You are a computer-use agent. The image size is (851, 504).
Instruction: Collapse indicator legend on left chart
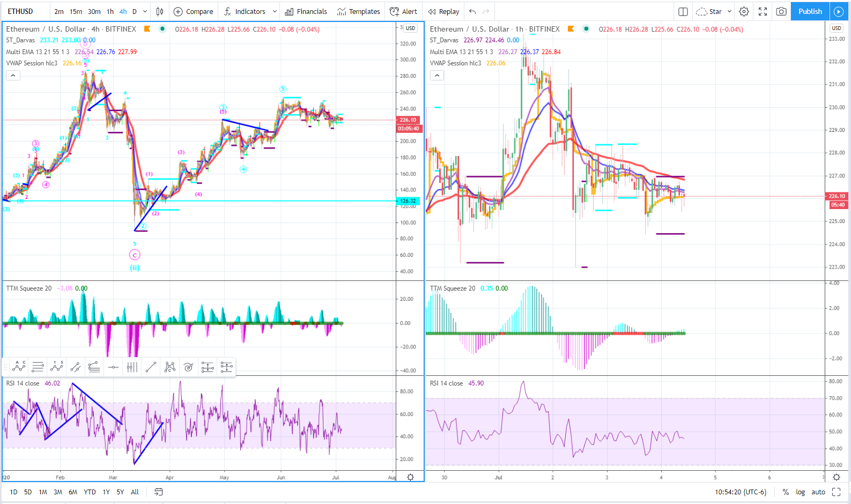coord(13,76)
